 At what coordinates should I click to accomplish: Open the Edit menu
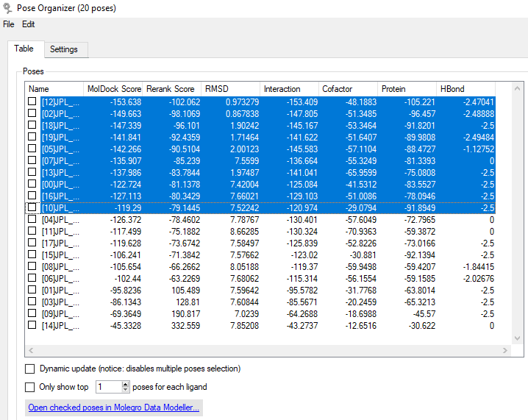point(28,24)
